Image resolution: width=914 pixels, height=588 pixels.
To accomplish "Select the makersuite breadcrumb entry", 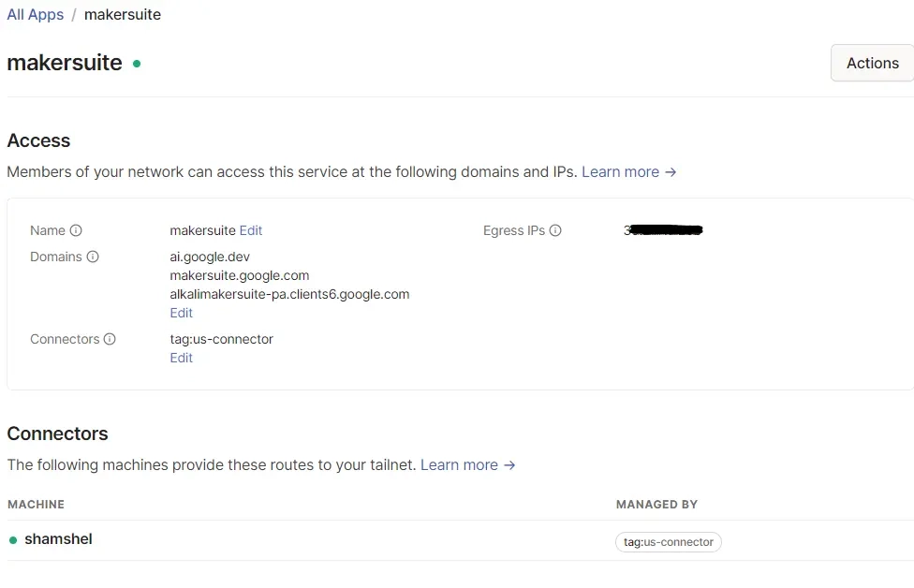I will (122, 14).
